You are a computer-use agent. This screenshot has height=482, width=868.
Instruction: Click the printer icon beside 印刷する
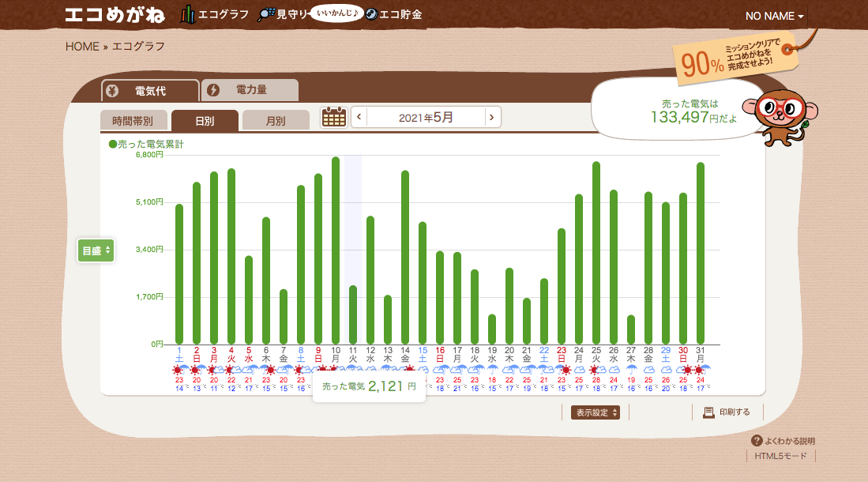point(708,412)
